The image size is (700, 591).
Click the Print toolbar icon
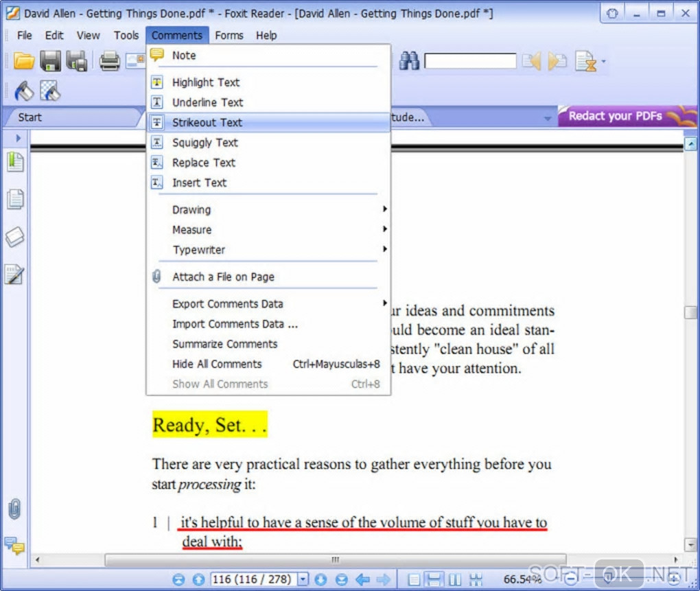109,60
